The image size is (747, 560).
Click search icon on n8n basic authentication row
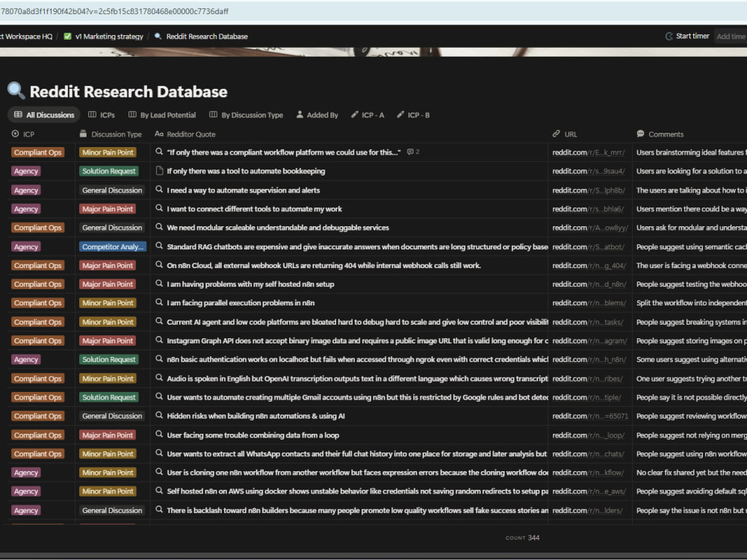159,358
